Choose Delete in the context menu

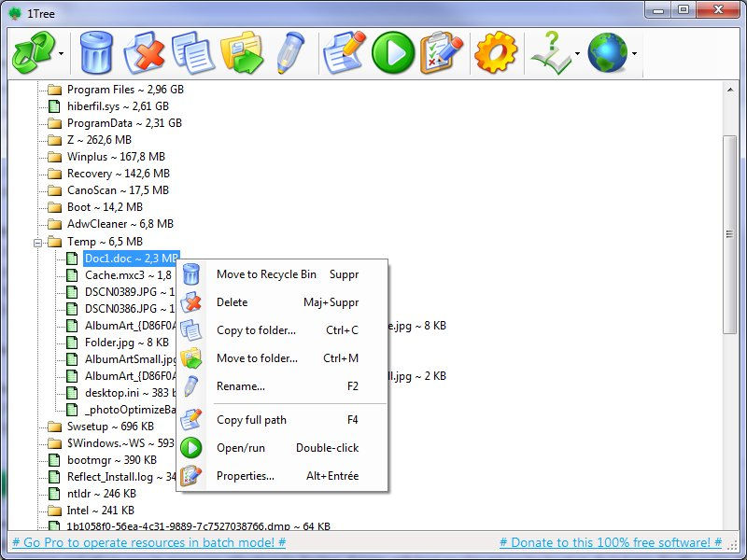[x=283, y=302]
